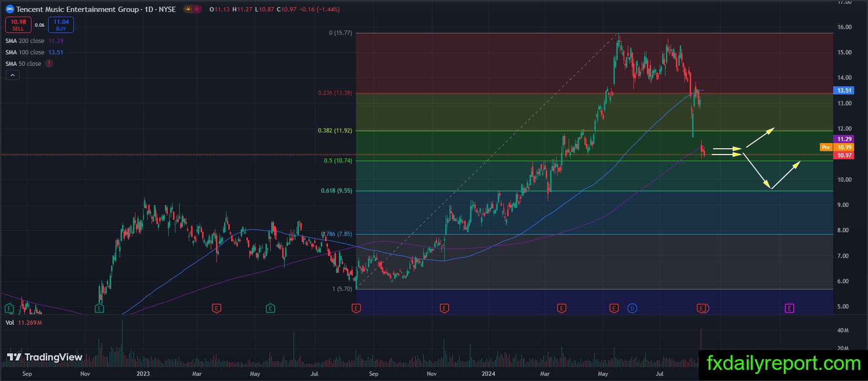Collapse the indicator legend with the chevron
Image resolution: width=868 pixels, height=381 pixels.
tap(12, 75)
